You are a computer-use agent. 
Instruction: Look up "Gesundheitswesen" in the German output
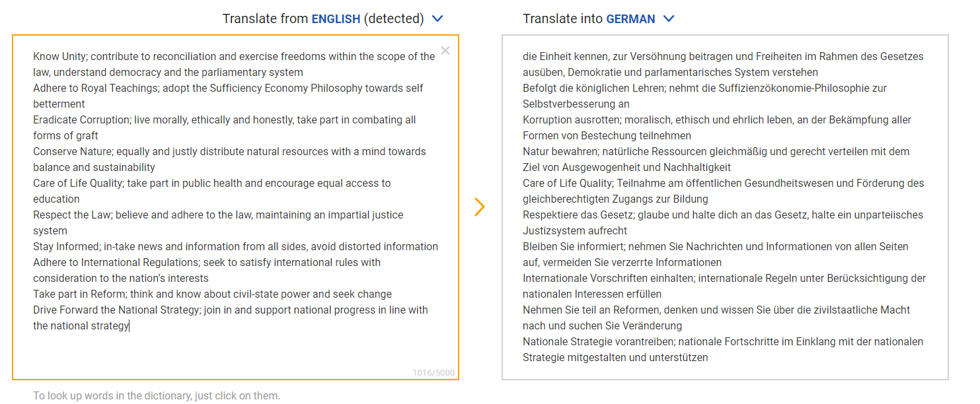790,184
